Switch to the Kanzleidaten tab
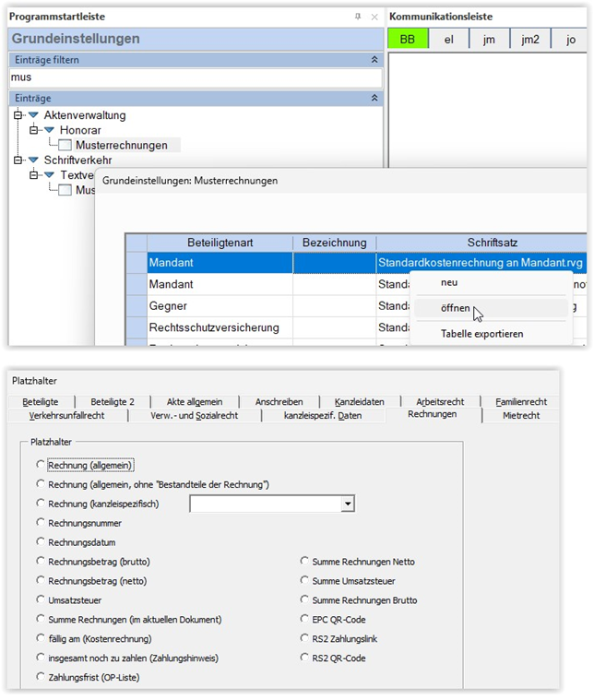The height and width of the screenshot is (700, 594). (x=359, y=401)
